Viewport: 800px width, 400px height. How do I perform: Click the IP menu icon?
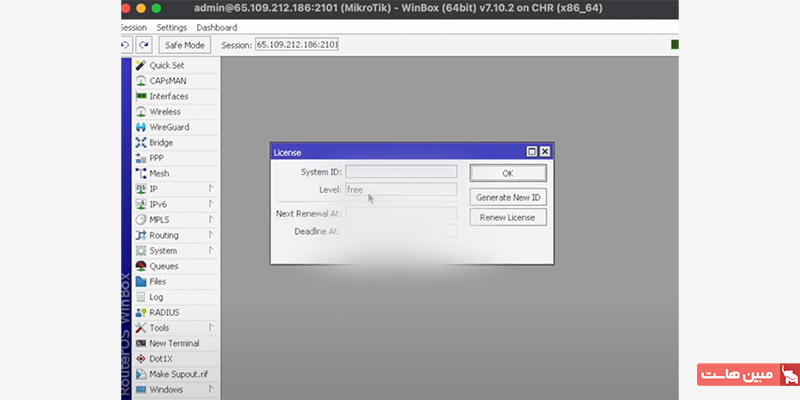point(141,189)
